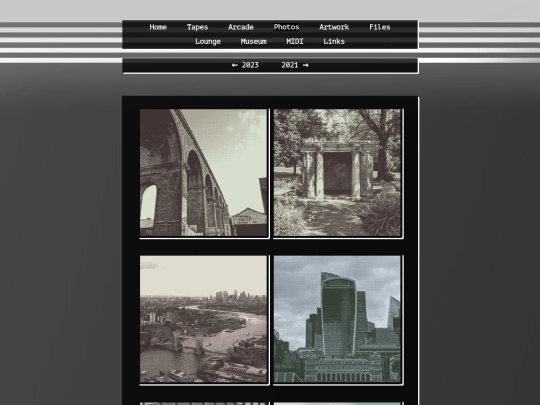The height and width of the screenshot is (405, 540).
Task: Open the Links page
Action: pos(334,42)
